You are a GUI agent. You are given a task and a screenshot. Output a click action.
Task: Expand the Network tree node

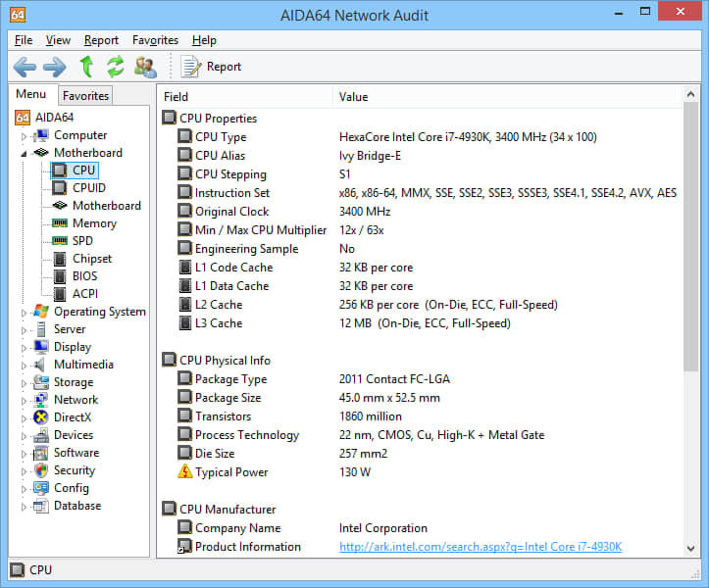coord(24,401)
